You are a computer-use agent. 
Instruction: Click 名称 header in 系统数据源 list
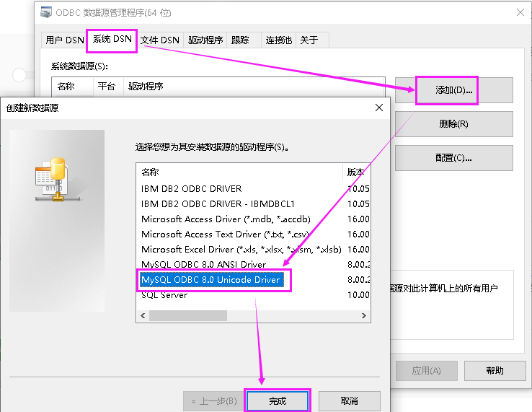coord(72,87)
